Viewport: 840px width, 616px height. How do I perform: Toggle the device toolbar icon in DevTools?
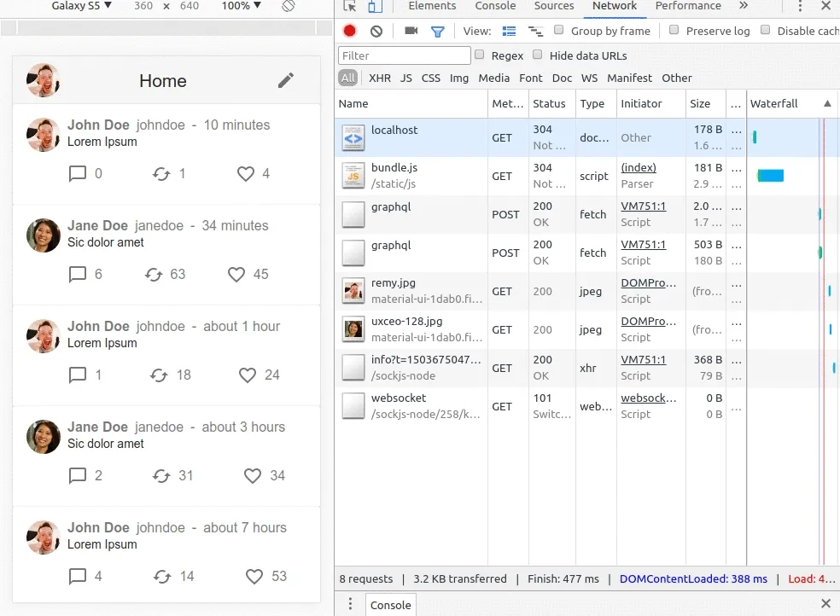(375, 7)
